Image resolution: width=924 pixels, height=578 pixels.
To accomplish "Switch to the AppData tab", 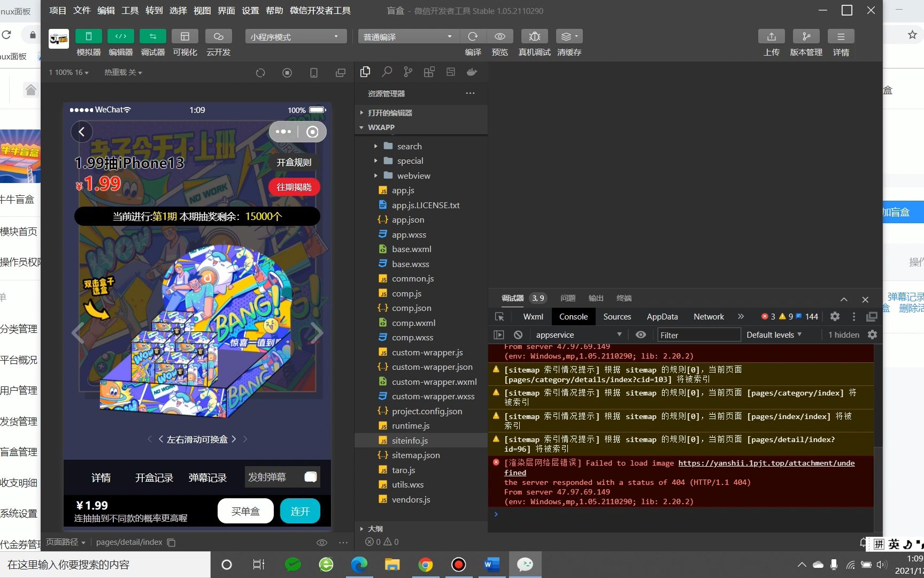I will pos(662,316).
